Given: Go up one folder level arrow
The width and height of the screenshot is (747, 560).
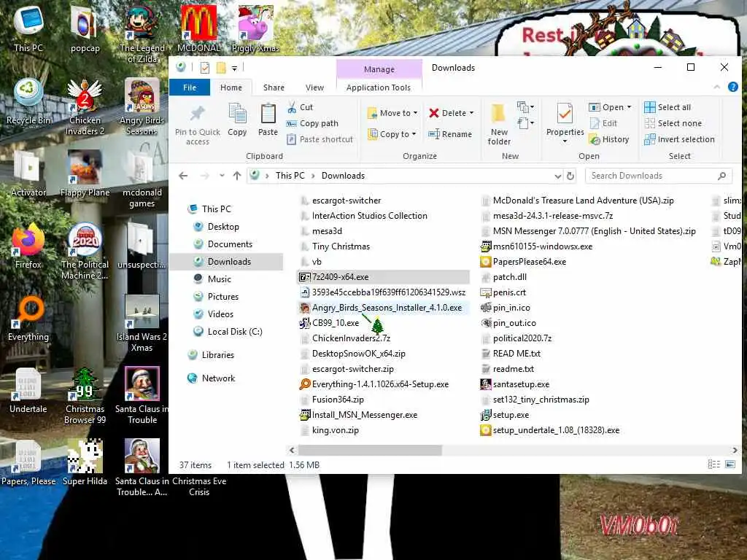Looking at the screenshot, I should 237,176.
